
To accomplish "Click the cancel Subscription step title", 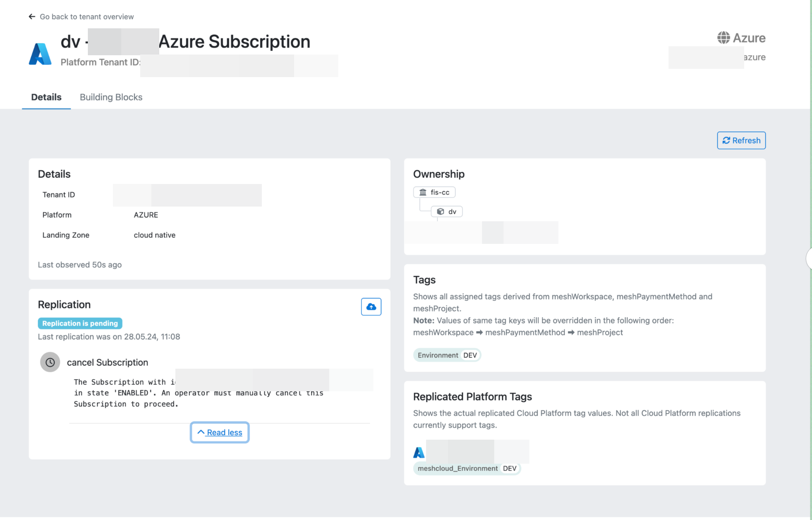I will click(107, 362).
